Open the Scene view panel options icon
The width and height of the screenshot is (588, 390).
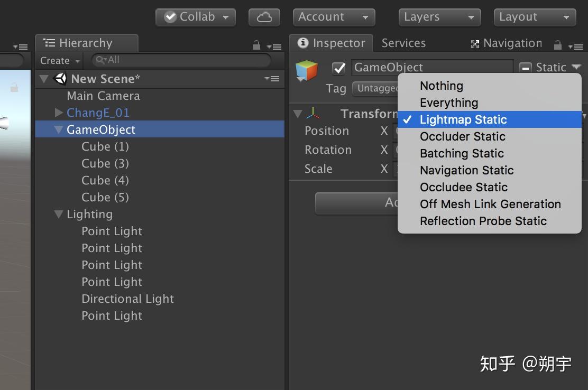coord(20,47)
